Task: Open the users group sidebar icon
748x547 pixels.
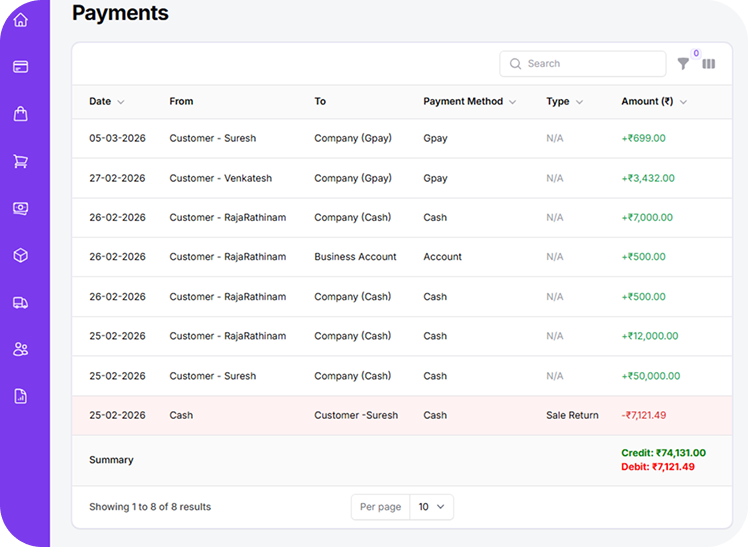Action: 21,350
